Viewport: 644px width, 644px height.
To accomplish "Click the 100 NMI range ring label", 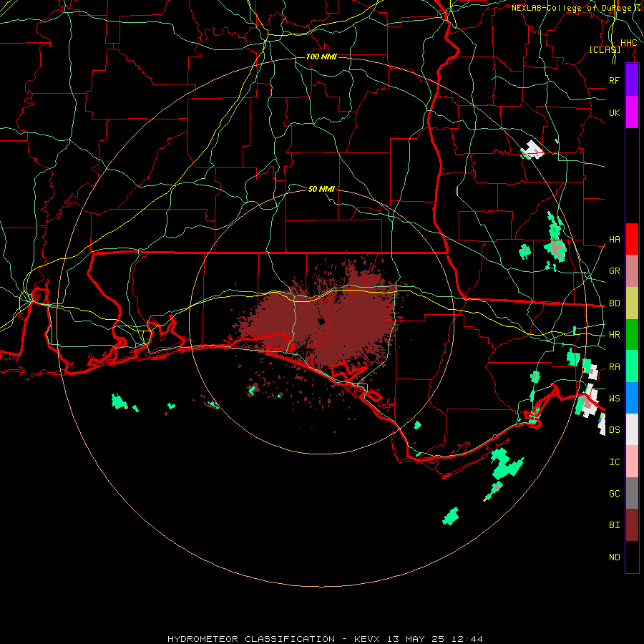I will tap(321, 57).
